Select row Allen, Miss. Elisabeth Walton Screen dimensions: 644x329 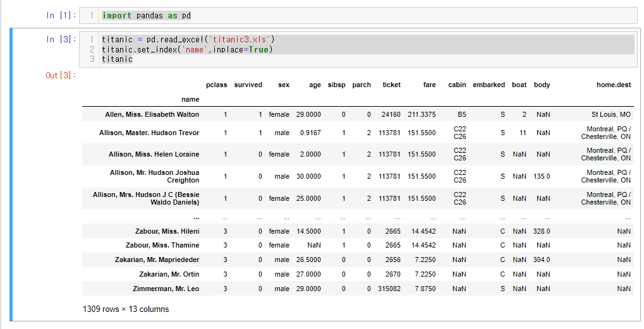(358, 114)
